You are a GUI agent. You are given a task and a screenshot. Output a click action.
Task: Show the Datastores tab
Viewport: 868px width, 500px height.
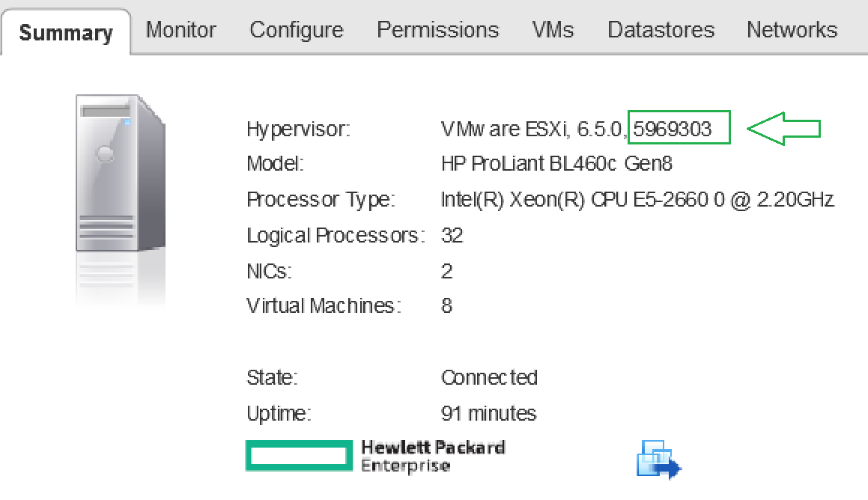pyautogui.click(x=661, y=30)
